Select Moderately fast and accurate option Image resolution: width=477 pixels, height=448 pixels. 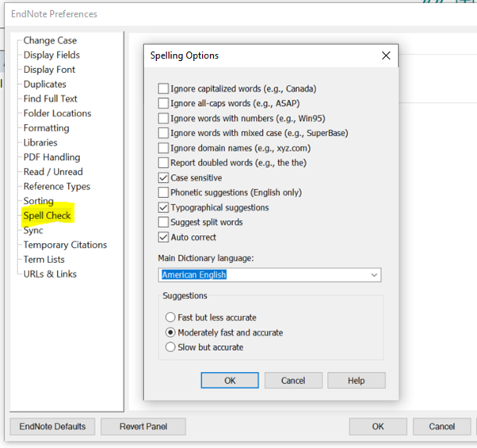click(x=170, y=332)
